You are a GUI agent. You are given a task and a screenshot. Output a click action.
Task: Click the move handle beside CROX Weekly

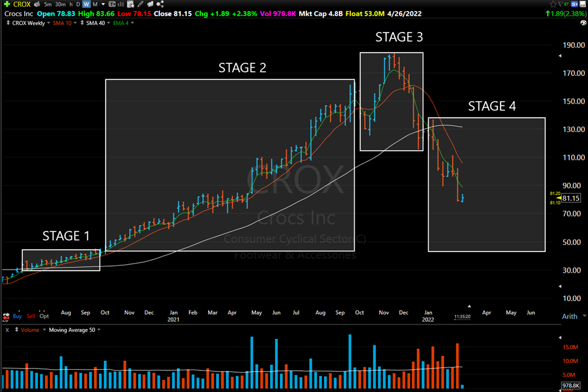8,23
